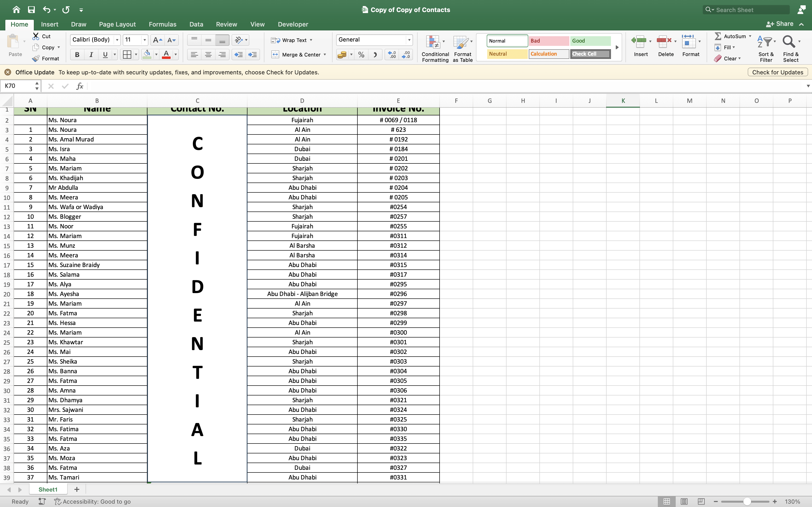The height and width of the screenshot is (507, 812).
Task: Toggle Bold formatting
Action: (77, 55)
